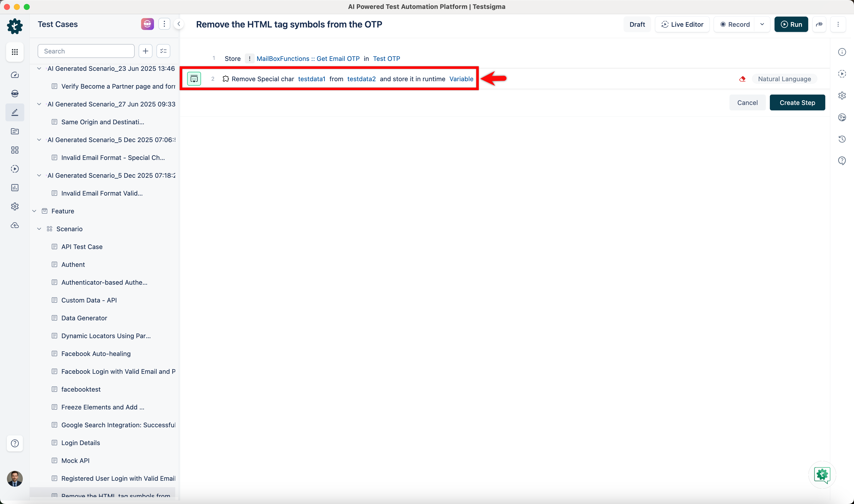This screenshot has height=504, width=854.
Task: Open the apps grid icon in sidebar
Action: point(15,52)
